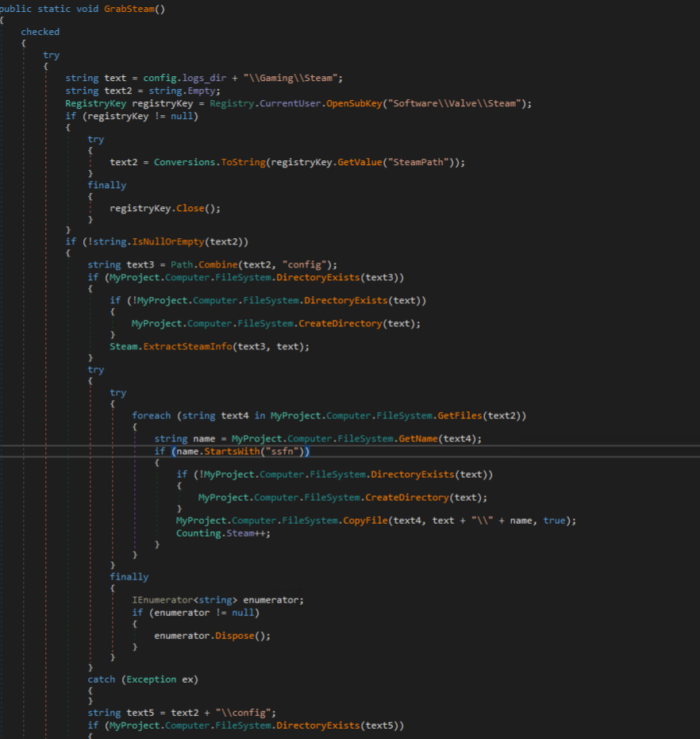Click the 'in' keyword of foreach

click(x=260, y=415)
